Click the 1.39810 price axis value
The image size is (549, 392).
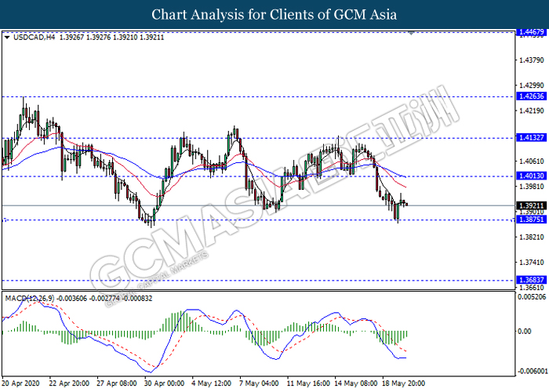click(532, 187)
